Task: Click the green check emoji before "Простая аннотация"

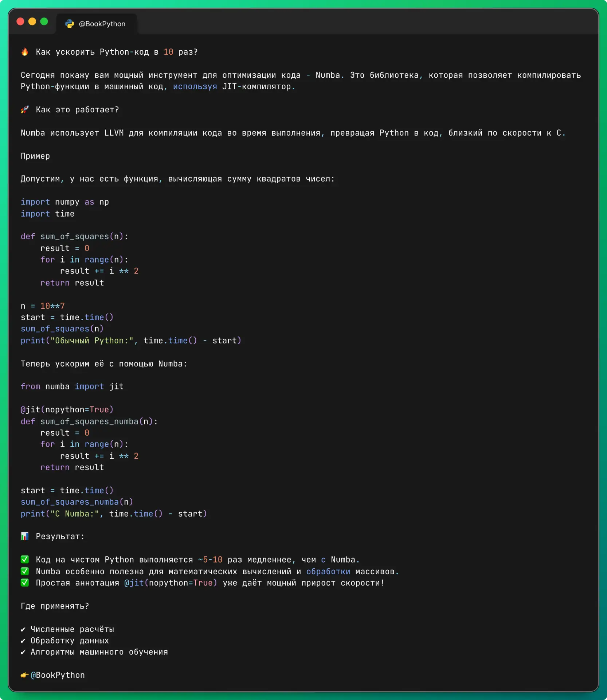Action: (x=25, y=583)
